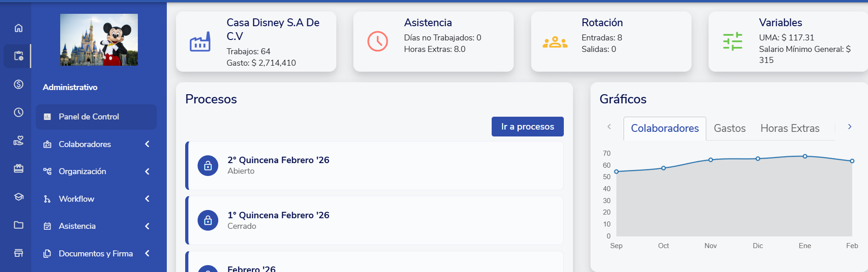Click the clock icon in left rail
Screen dimensions: 868x272
[18, 113]
